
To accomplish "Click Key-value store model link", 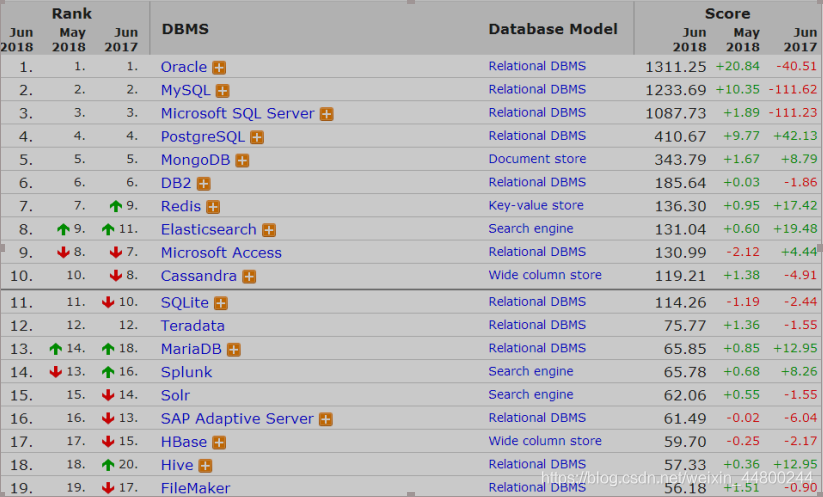I will [x=536, y=206].
